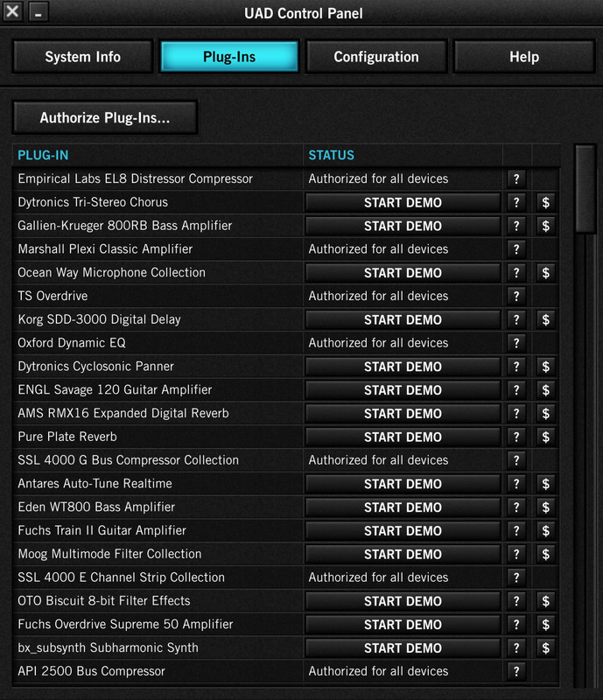The width and height of the screenshot is (603, 700).
Task: Start demo for Korg SDD-3000 Digital Delay
Action: (403, 319)
